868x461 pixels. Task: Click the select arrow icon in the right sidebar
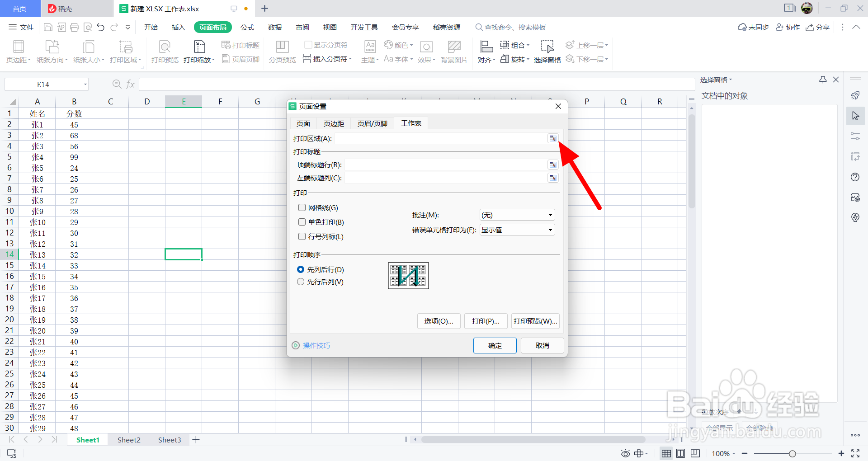(855, 116)
